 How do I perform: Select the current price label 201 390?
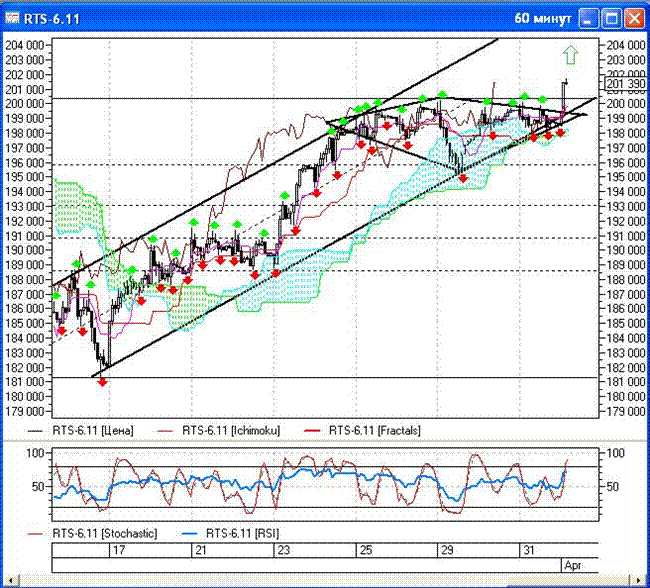coord(626,84)
